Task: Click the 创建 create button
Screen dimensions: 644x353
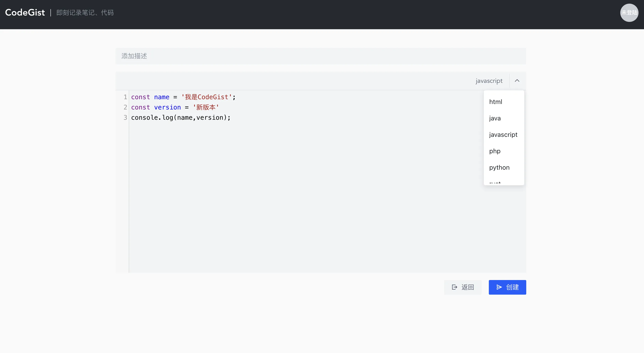Action: [507, 287]
